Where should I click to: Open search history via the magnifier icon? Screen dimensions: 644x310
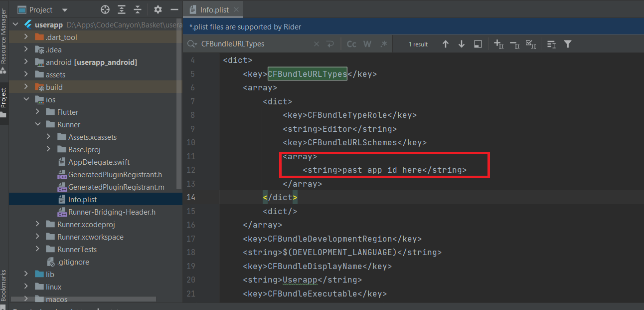[x=192, y=44]
